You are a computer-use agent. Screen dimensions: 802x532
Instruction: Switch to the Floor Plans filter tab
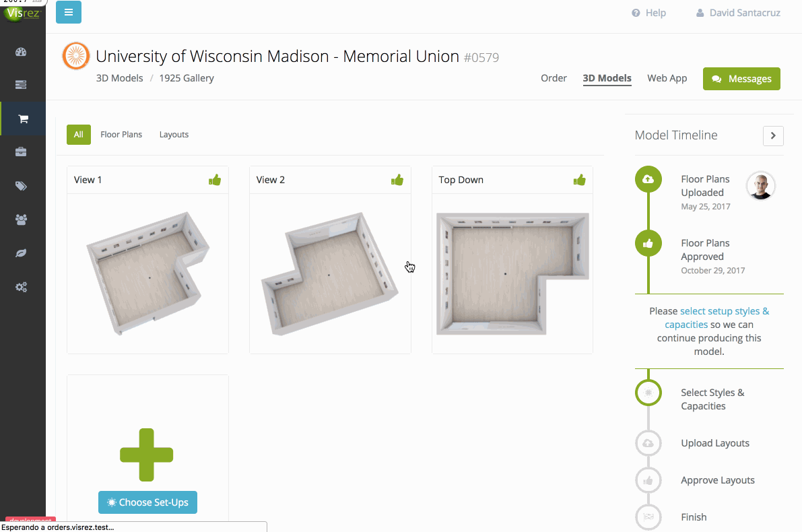click(121, 135)
